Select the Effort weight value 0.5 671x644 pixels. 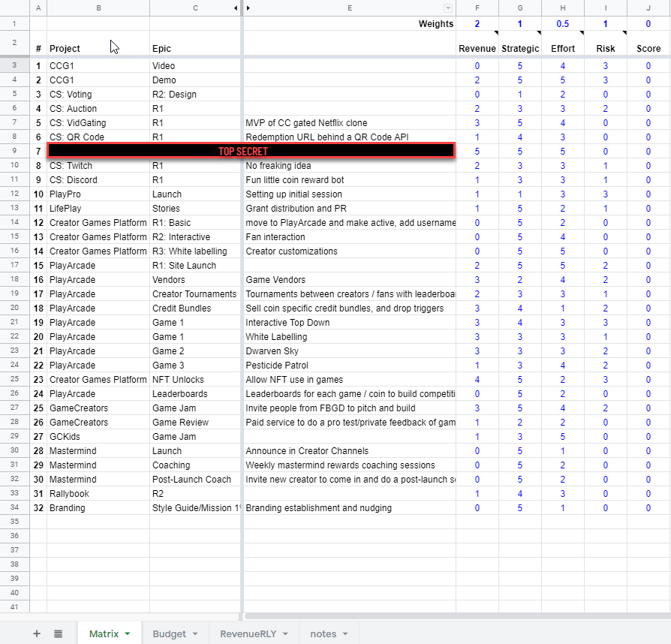[x=563, y=23]
